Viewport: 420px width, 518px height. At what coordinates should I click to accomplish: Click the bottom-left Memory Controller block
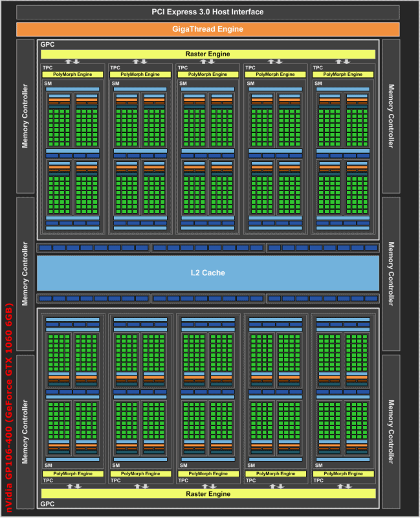pyautogui.click(x=25, y=431)
